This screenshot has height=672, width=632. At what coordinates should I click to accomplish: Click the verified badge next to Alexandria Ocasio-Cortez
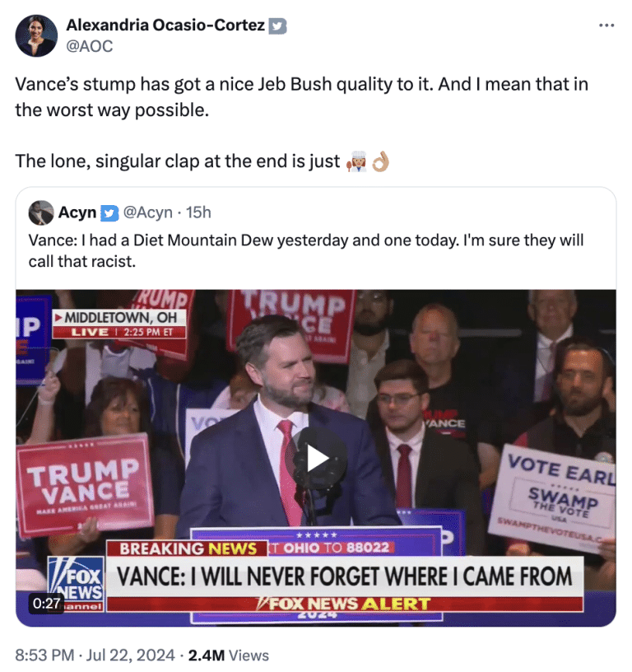278,26
